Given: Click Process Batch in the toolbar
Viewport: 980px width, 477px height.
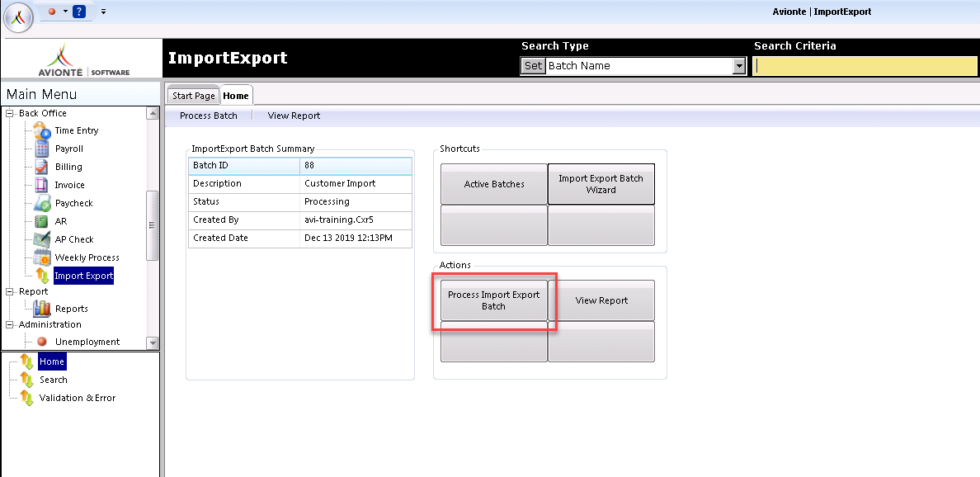Looking at the screenshot, I should 209,116.
